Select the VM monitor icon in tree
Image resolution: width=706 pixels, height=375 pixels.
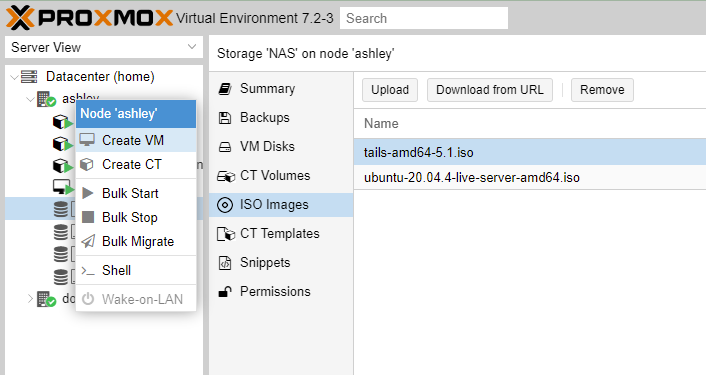click(62, 187)
